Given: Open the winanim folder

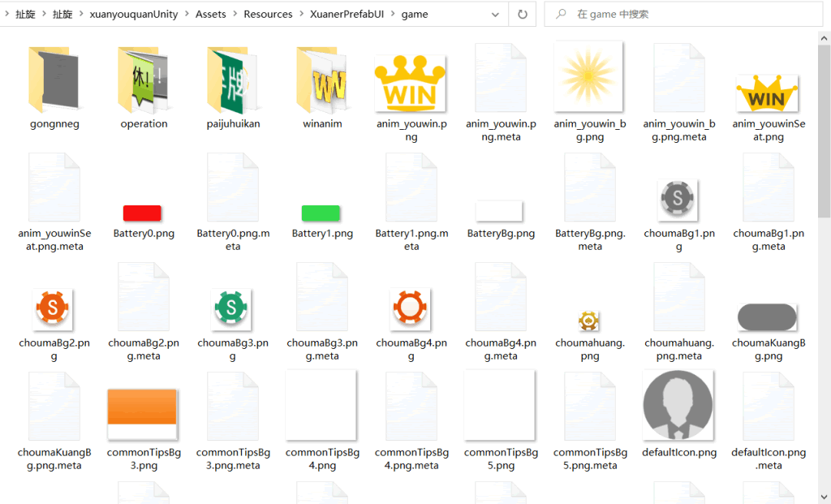Looking at the screenshot, I should tap(322, 81).
